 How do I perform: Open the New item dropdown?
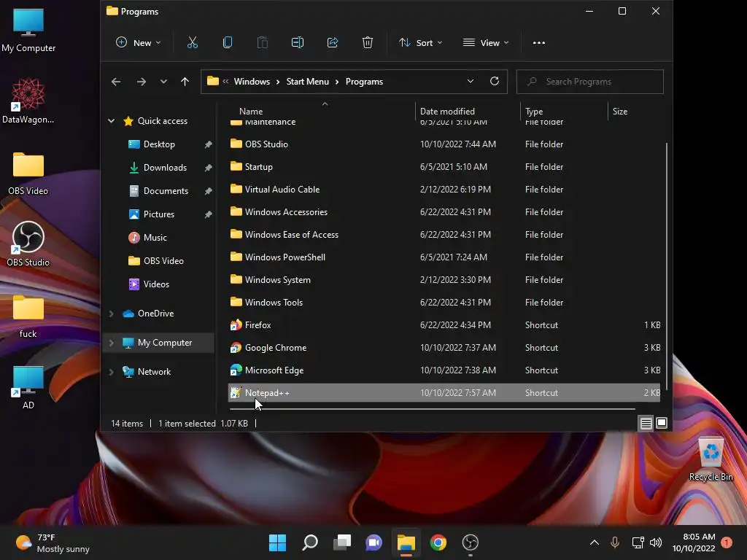click(138, 43)
